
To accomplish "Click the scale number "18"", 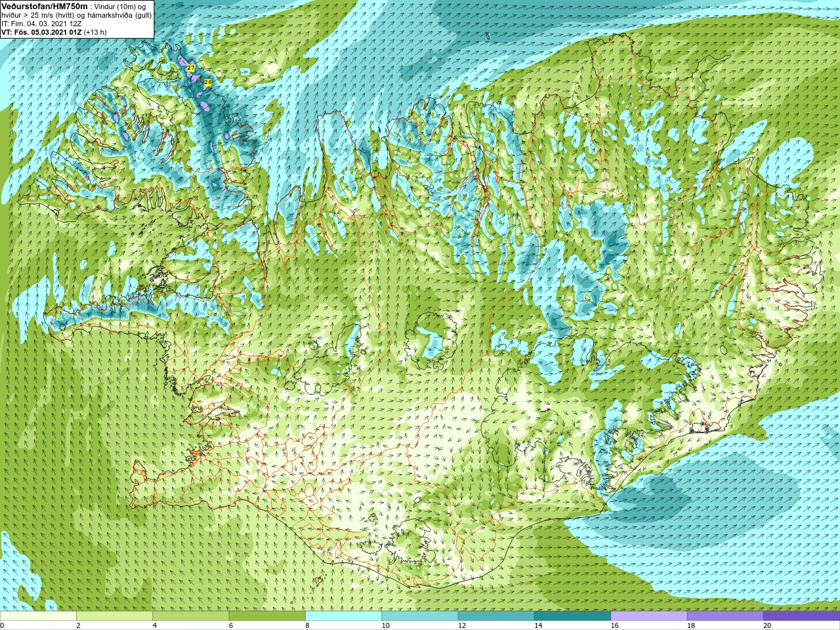I will [x=690, y=625].
